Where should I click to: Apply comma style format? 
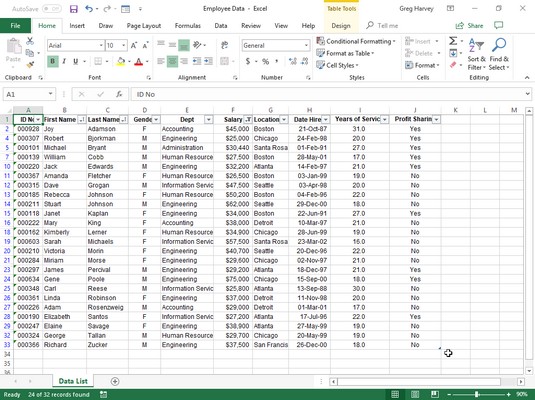(x=277, y=61)
